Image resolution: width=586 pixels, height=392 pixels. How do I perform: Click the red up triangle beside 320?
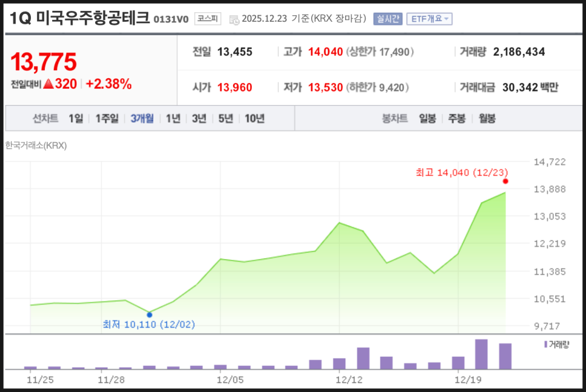pos(48,84)
